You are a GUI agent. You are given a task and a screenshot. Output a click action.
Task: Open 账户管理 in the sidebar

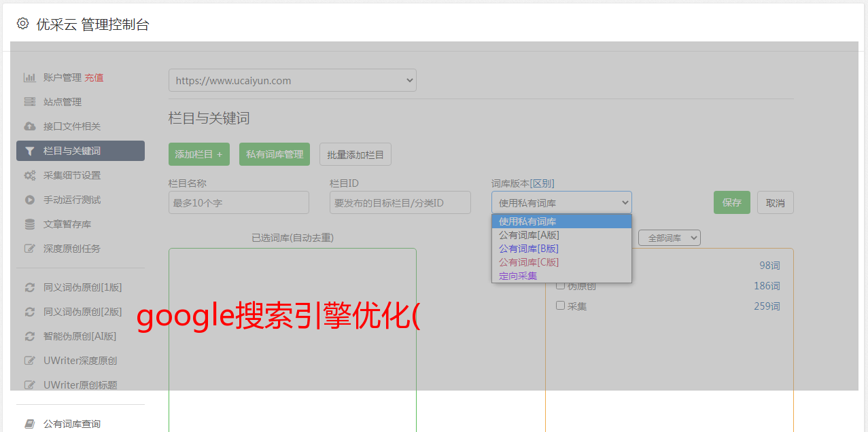coord(63,77)
